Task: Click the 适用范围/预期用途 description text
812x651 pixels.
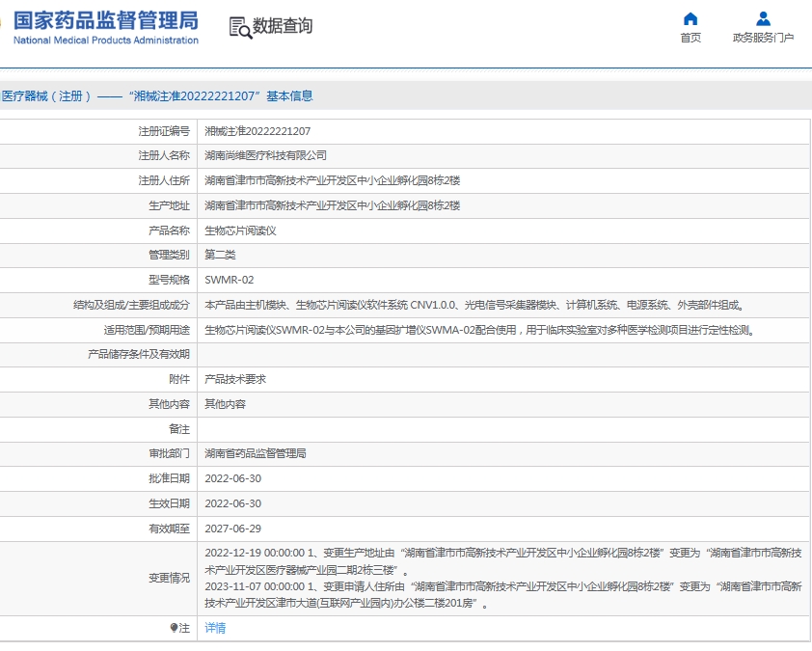Action: [x=479, y=330]
